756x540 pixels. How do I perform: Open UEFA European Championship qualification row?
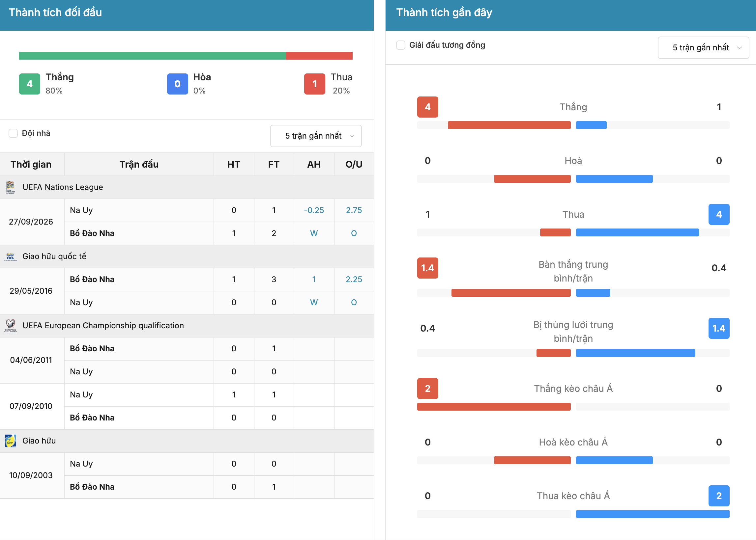click(187, 326)
